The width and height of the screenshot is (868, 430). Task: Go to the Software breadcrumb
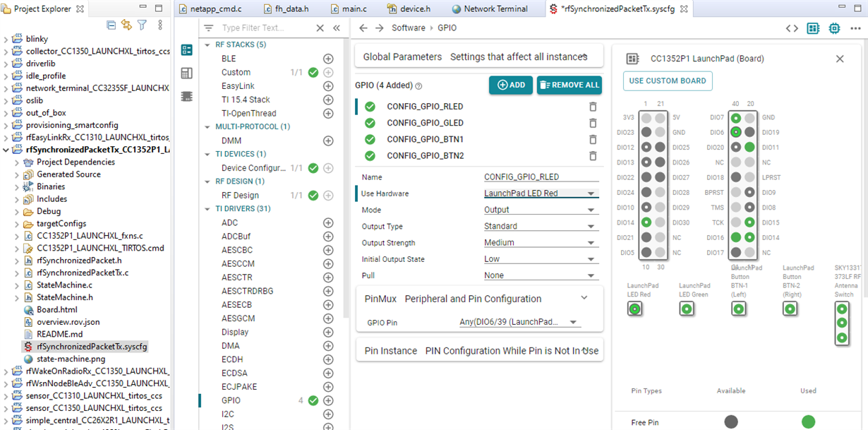409,28
